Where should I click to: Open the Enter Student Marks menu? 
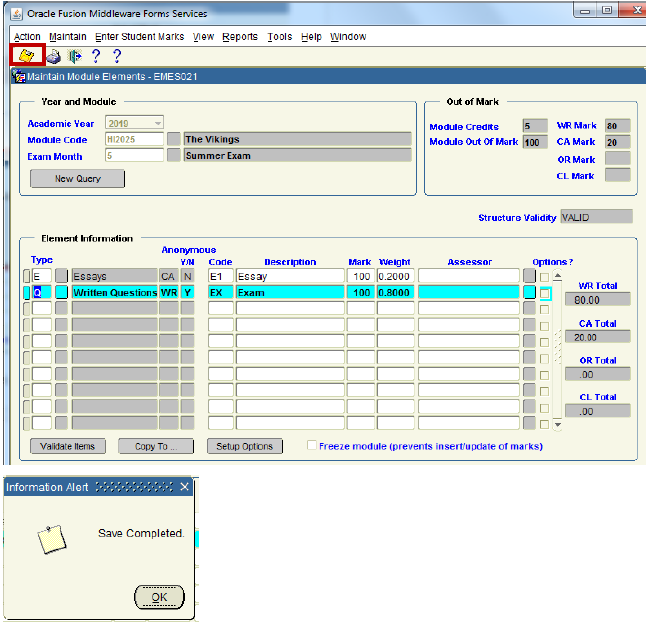pos(139,37)
